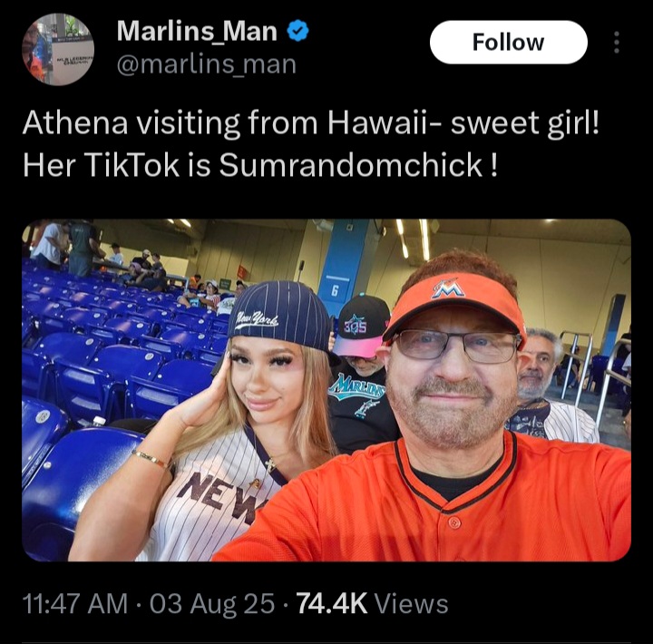Follow the Marlins_Man account

click(509, 42)
